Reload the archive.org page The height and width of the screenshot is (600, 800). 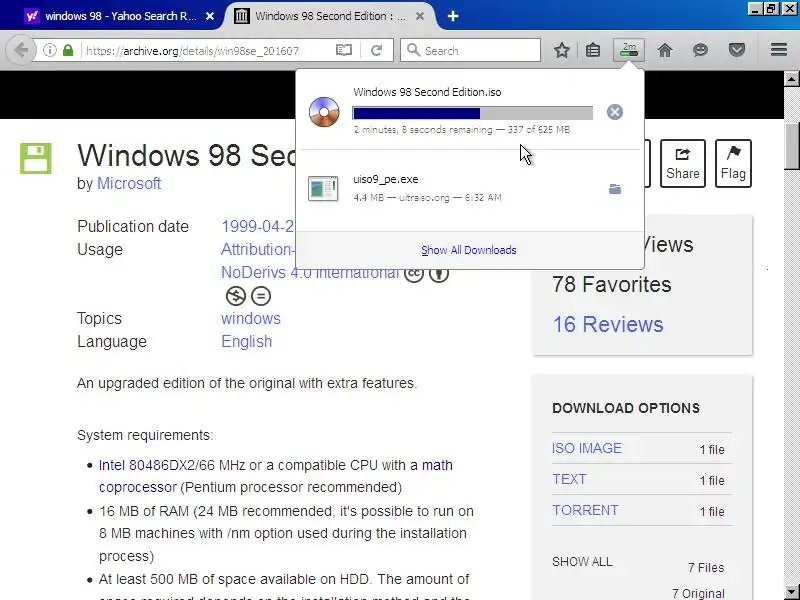[x=377, y=51]
